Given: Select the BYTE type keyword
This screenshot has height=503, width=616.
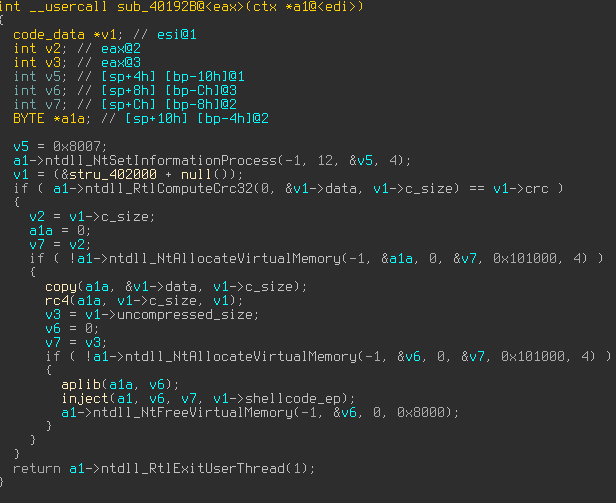Looking at the screenshot, I should tap(30, 118).
